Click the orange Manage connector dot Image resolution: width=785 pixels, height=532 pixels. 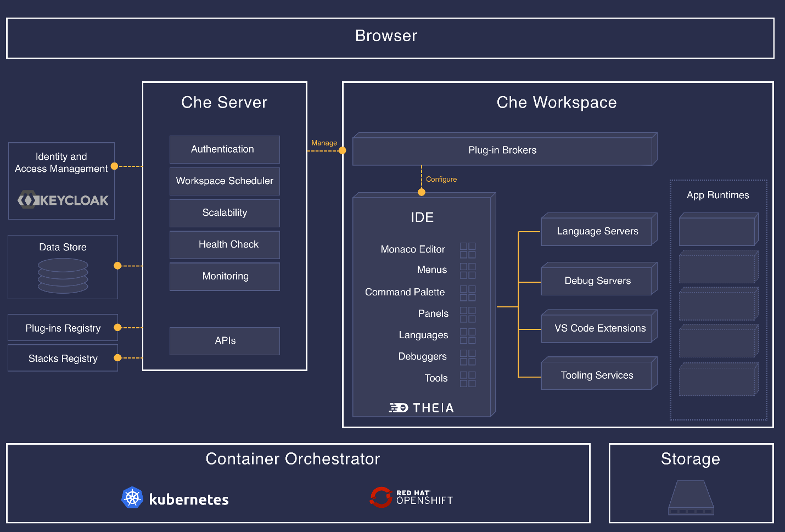pos(343,150)
